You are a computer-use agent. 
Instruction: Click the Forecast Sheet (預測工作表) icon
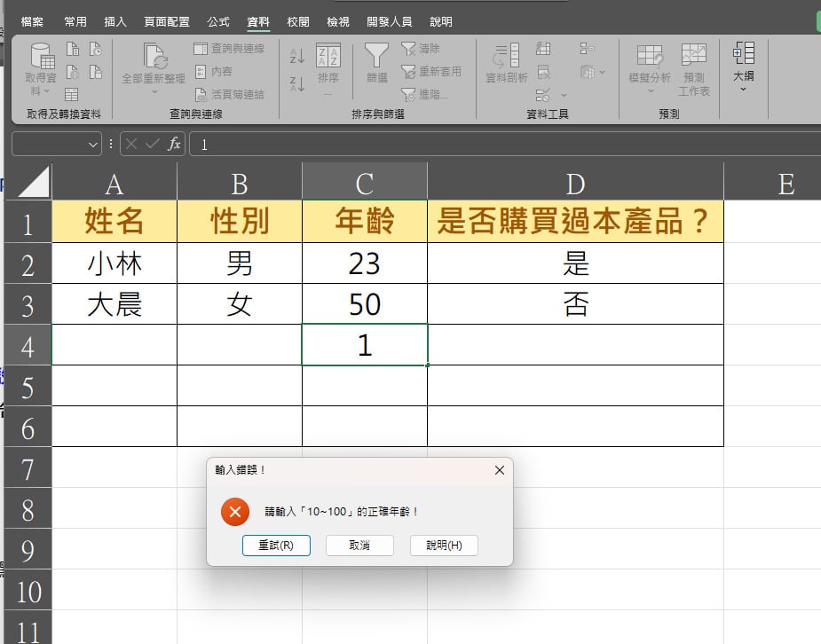[x=694, y=56]
